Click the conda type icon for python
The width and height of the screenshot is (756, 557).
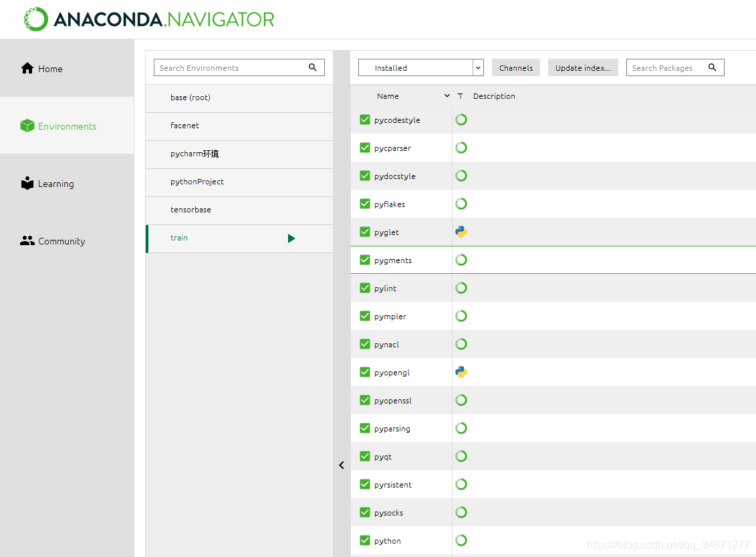coord(461,540)
